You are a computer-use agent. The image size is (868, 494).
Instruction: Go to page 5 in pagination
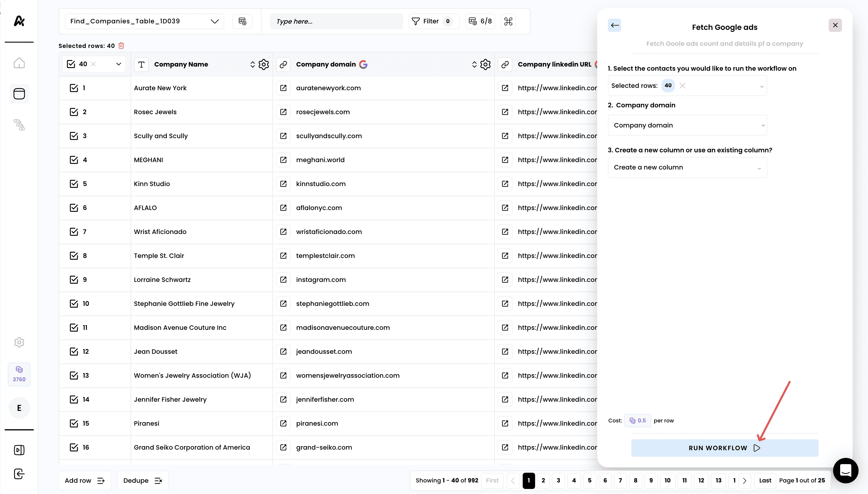(589, 480)
